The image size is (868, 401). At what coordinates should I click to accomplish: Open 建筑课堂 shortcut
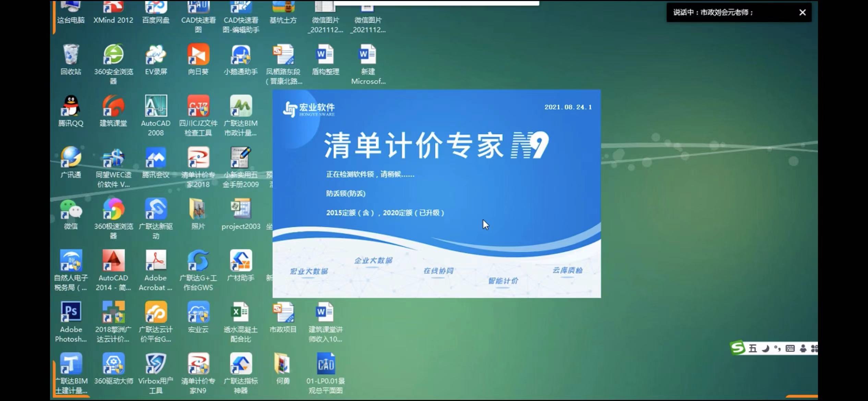113,111
